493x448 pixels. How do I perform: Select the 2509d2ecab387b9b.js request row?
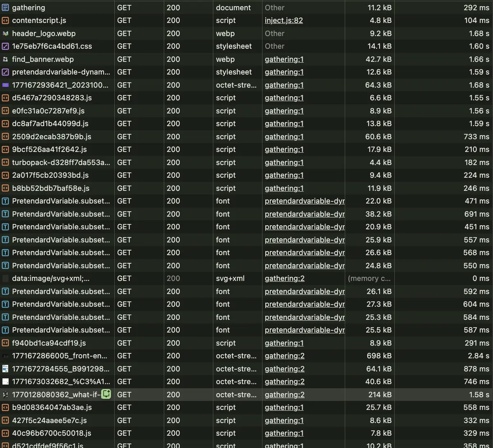click(x=52, y=137)
